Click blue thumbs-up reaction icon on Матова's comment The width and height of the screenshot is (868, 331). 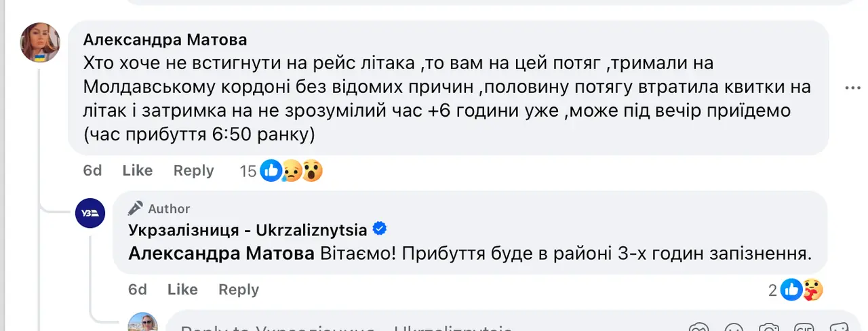[271, 171]
